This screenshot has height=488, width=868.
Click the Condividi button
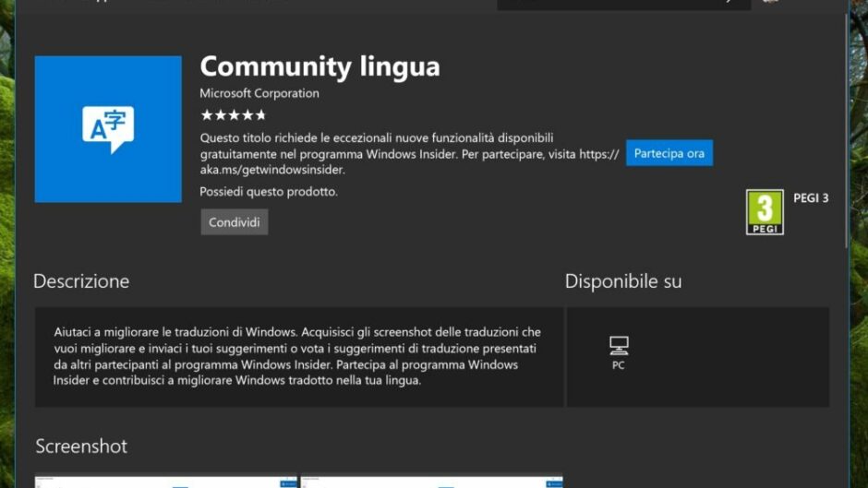(x=235, y=222)
